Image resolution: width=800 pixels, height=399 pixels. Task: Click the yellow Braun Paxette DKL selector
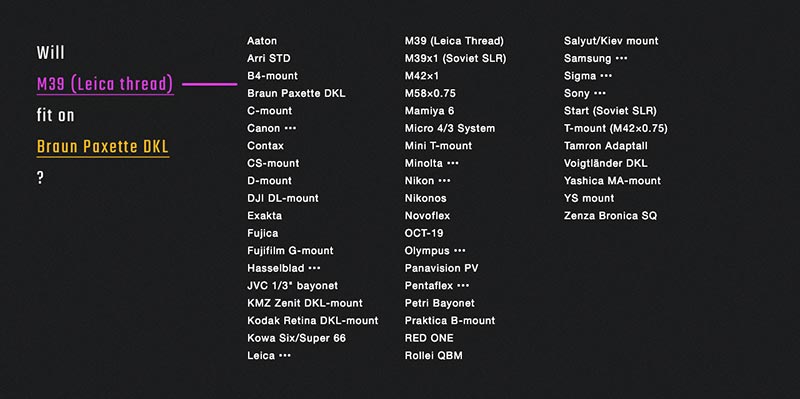[x=103, y=147]
